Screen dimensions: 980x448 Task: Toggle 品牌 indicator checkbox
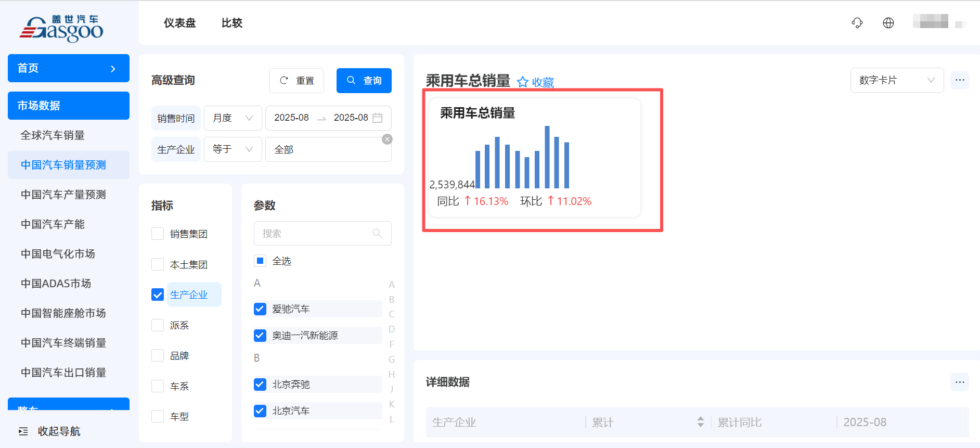tap(158, 355)
